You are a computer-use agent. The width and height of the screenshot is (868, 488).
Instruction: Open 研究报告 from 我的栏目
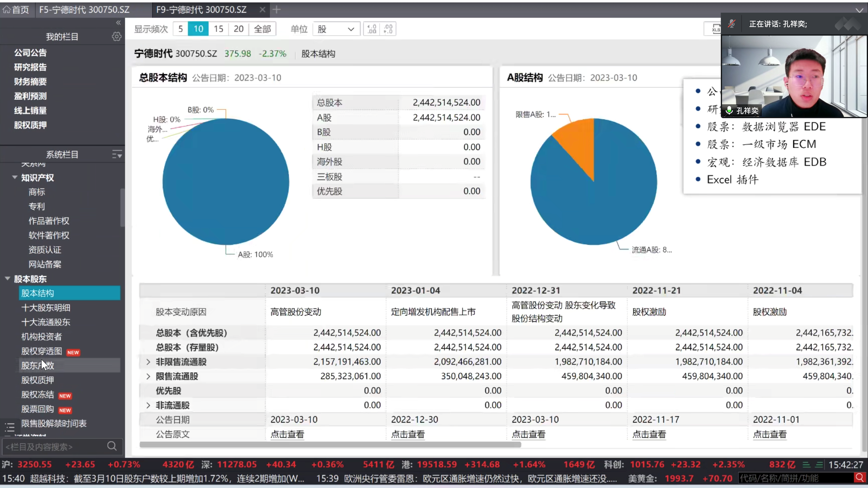(x=30, y=67)
